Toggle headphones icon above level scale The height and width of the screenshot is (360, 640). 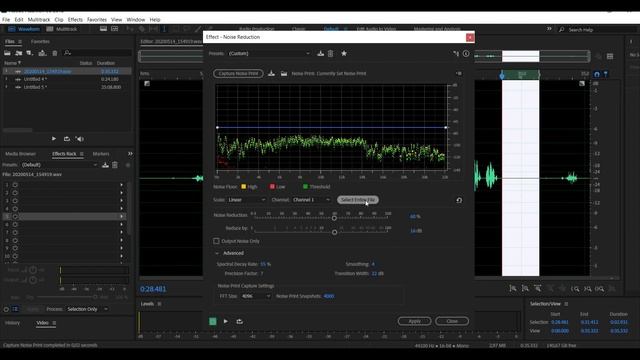pos(597,74)
